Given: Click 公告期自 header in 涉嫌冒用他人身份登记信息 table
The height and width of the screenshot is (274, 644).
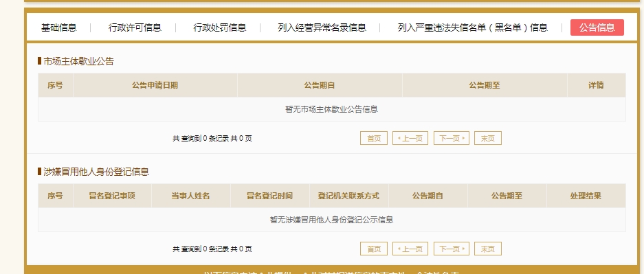Looking at the screenshot, I should pos(428,196).
